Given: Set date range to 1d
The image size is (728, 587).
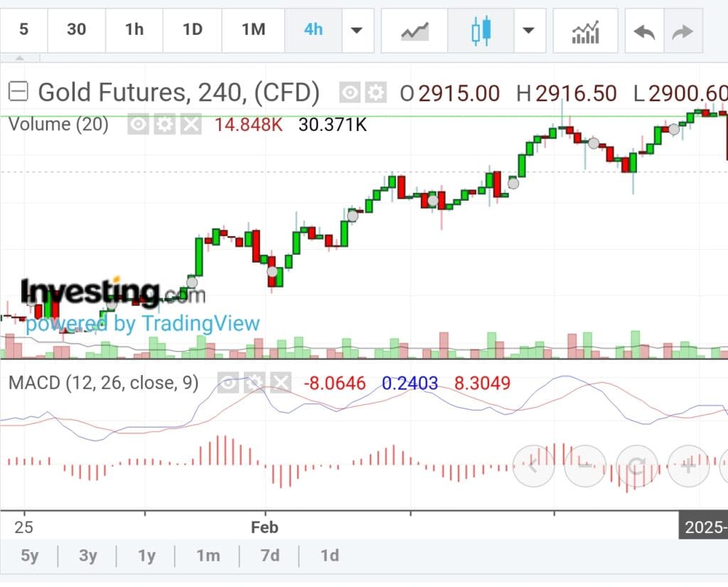Looking at the screenshot, I should (330, 556).
